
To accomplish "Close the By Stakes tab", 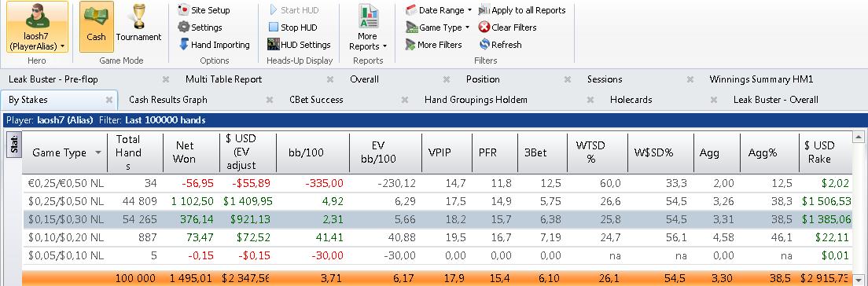I will click(109, 100).
